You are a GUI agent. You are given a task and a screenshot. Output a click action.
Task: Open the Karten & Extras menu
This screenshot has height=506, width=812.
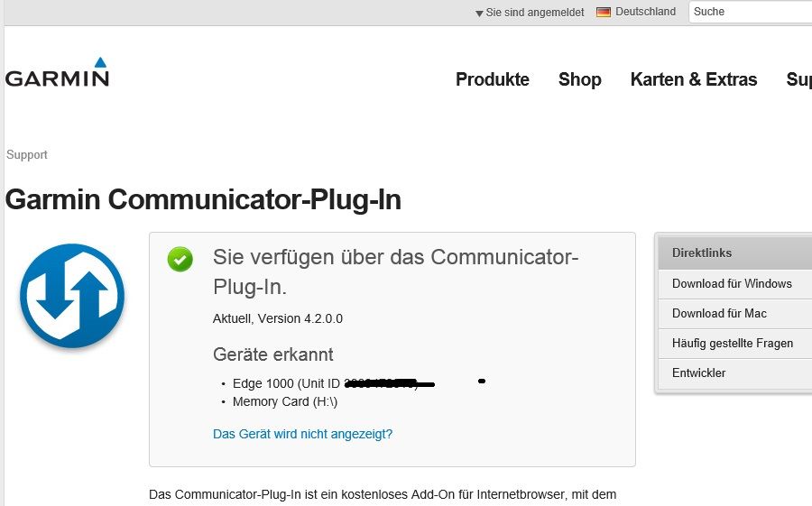click(x=694, y=79)
